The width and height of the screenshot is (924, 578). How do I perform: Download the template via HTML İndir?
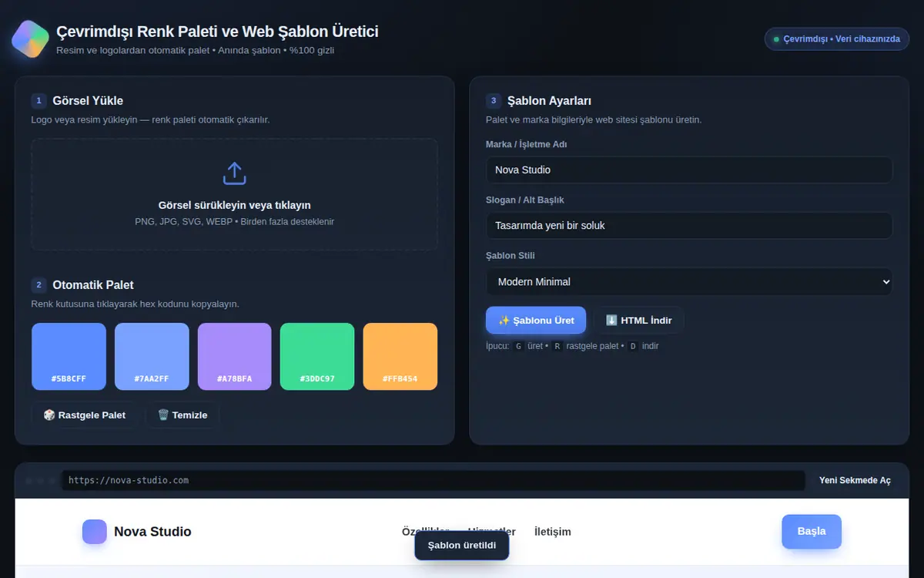coord(638,321)
